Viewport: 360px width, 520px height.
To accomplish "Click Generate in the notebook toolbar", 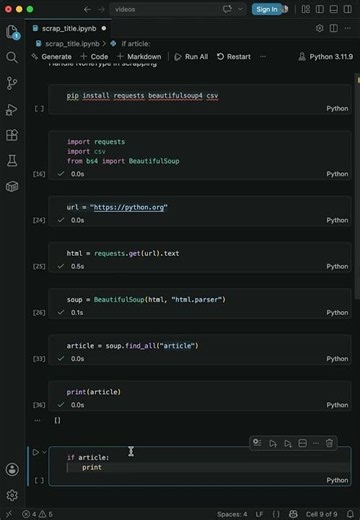I will click(x=51, y=57).
